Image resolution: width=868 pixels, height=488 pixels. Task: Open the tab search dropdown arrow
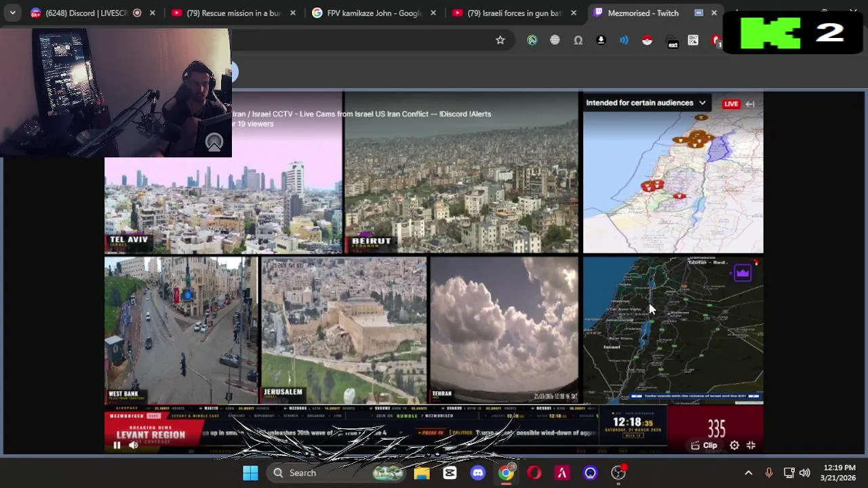[x=12, y=13]
